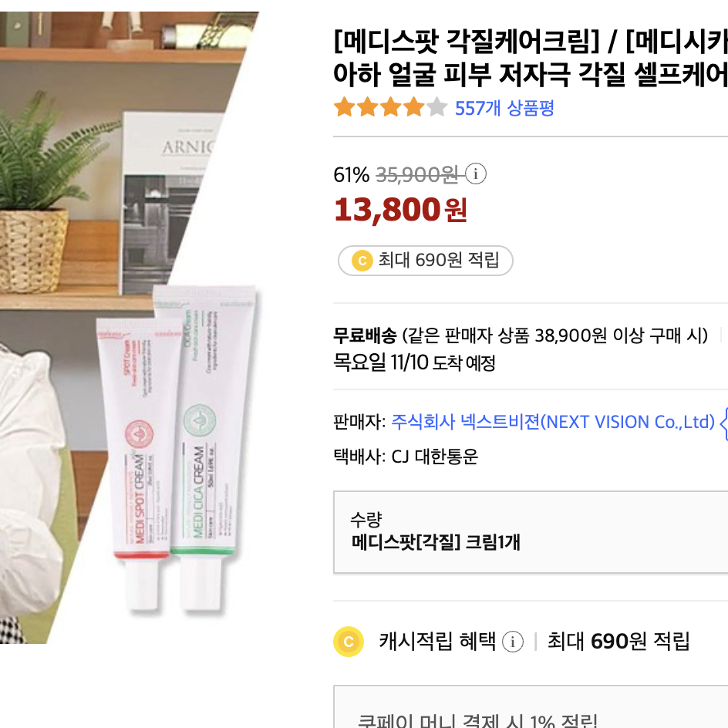Click the large yellow cash coin icon
This screenshot has height=728, width=728.
coord(349,642)
